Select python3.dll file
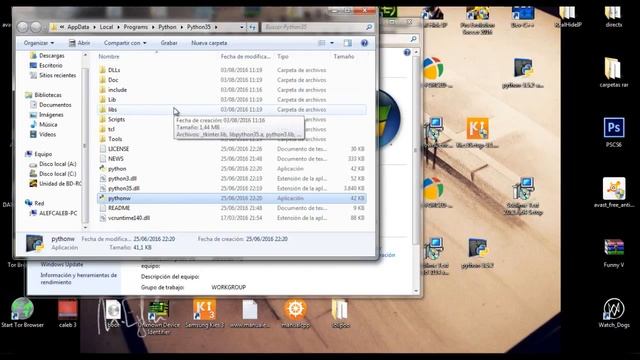Viewport: 640px width, 360px height. (122, 178)
